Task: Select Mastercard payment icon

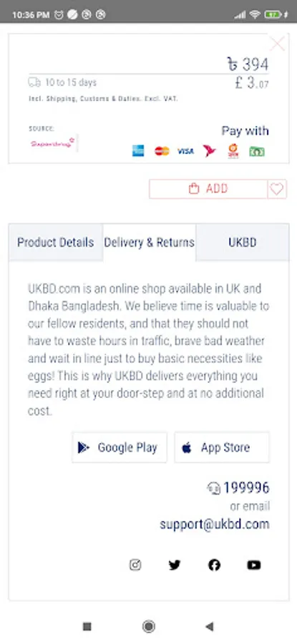Action: tap(162, 151)
